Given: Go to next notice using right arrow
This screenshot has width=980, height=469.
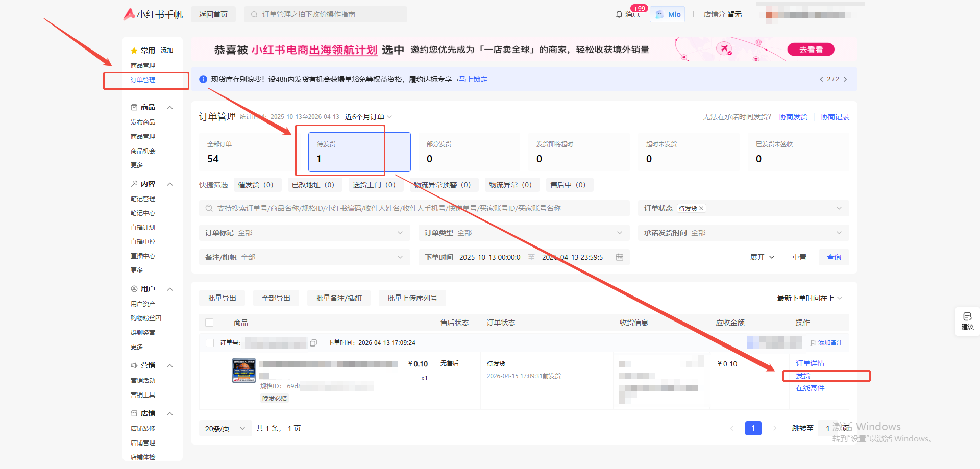Looking at the screenshot, I should pos(845,79).
